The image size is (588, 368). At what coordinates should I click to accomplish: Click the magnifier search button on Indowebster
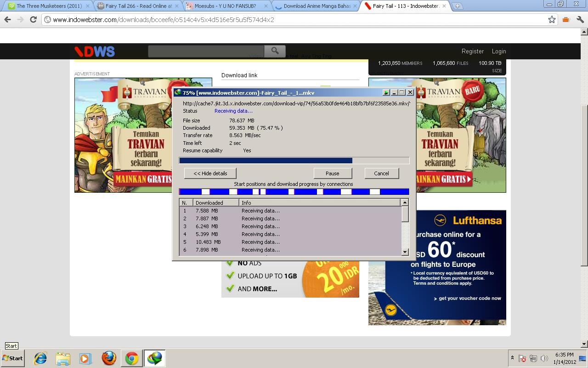tap(275, 51)
